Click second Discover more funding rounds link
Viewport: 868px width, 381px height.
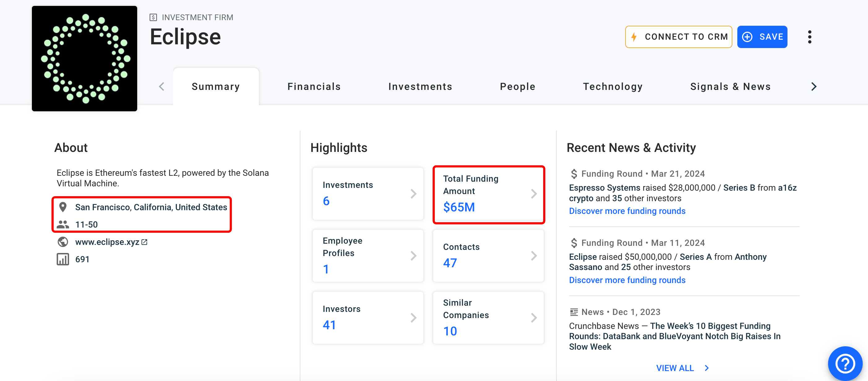(x=627, y=280)
